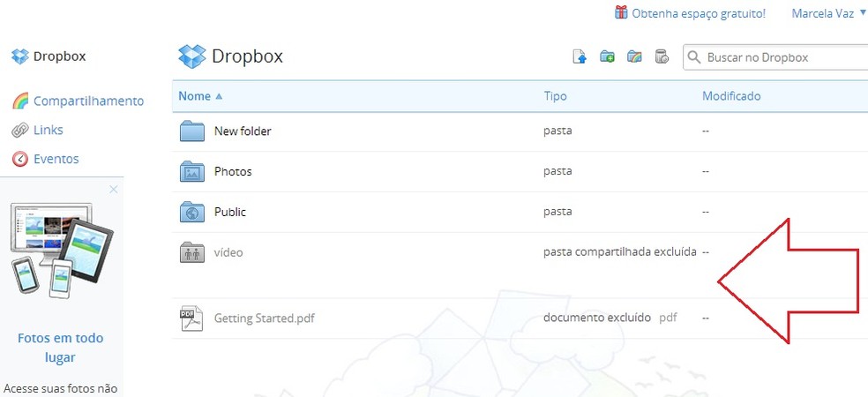Screen dimensions: 868x397
Task: Click the deleted vídeo shared folder icon
Action: point(192,252)
